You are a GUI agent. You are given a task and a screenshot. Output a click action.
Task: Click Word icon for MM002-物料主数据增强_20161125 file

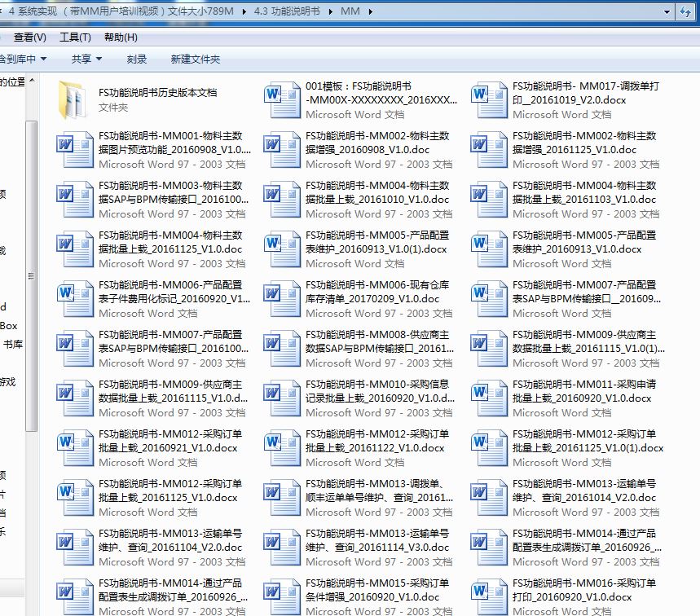pyautogui.click(x=489, y=150)
